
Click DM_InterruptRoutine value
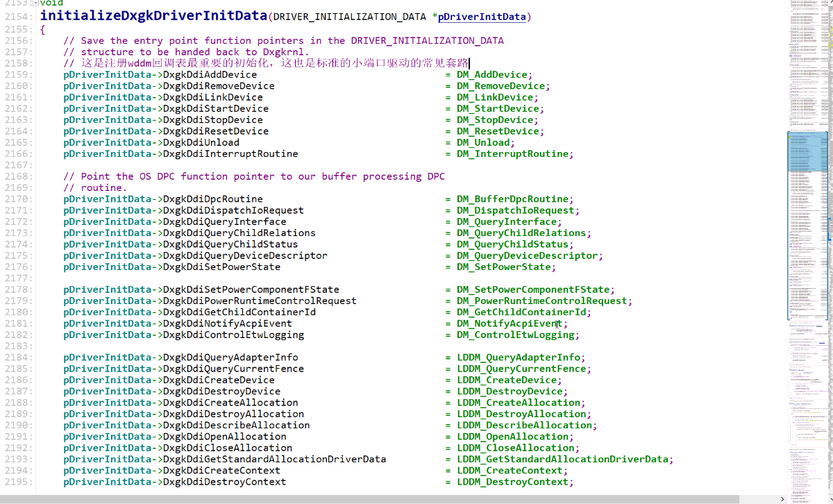(512, 153)
